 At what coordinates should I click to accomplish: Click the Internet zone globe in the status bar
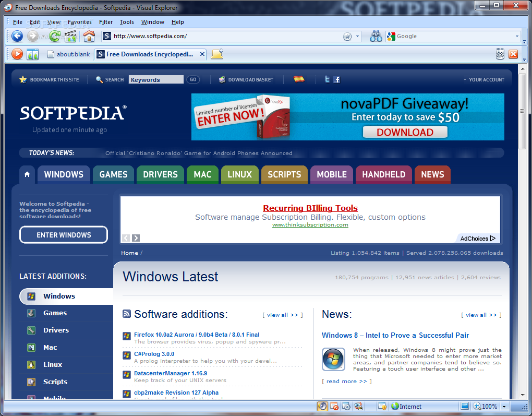pos(395,406)
